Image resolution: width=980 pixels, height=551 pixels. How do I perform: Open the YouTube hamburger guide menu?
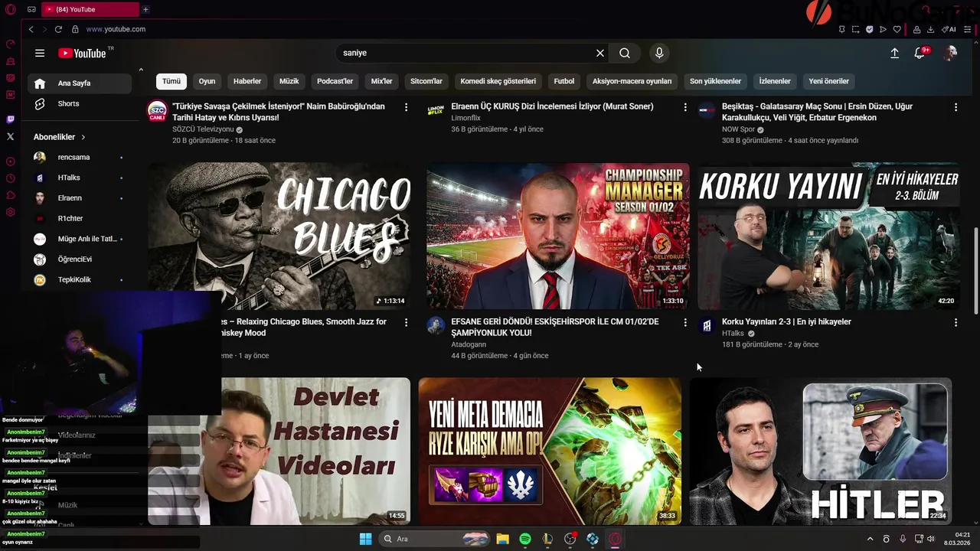[40, 53]
